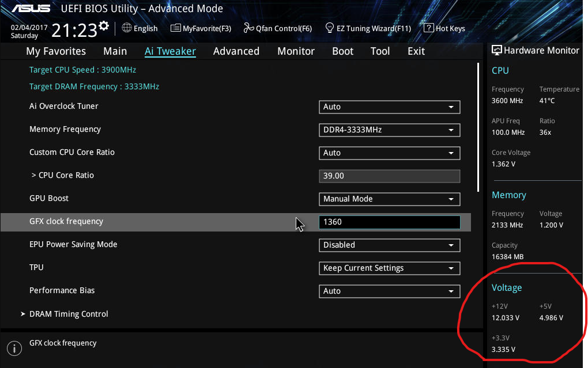Open MyFavorite(F3) list icon

(175, 28)
